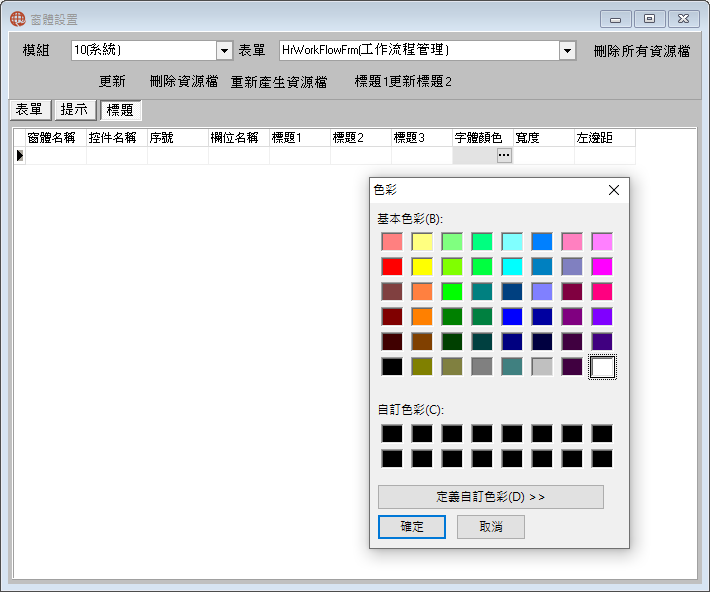Pick the pure green swatch in third row
710x592 pixels.
[x=452, y=292]
